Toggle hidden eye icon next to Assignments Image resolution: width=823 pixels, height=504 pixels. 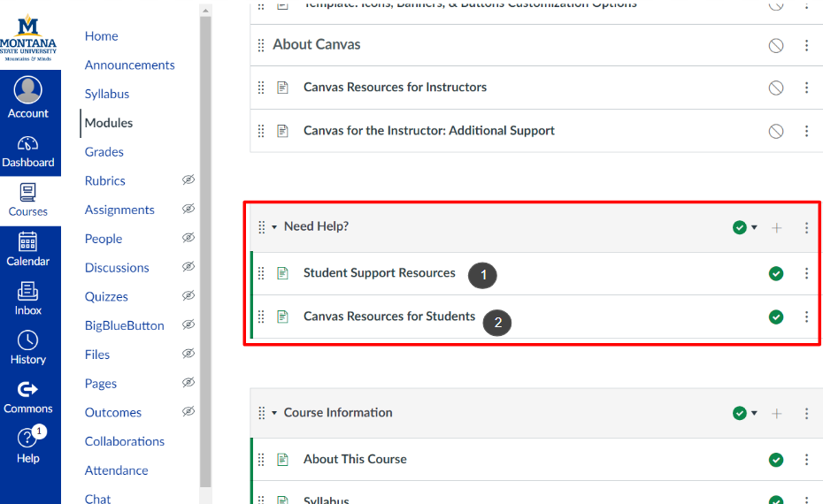188,209
